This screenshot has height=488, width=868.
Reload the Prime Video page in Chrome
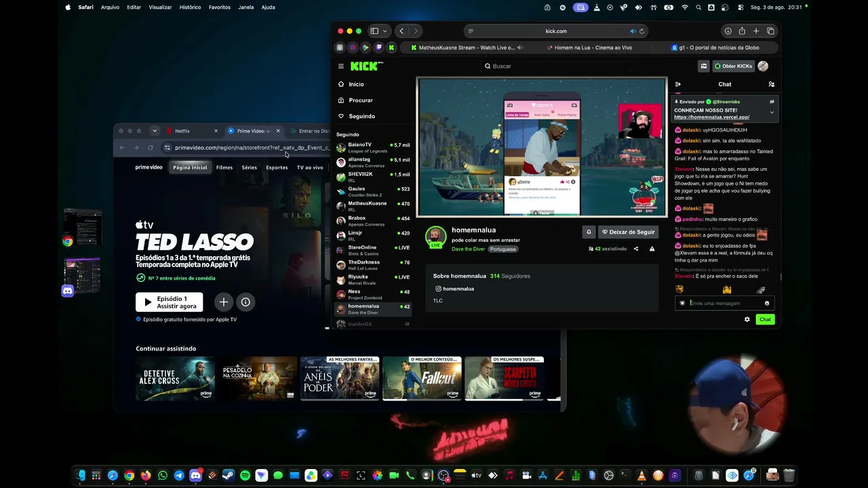pos(151,148)
